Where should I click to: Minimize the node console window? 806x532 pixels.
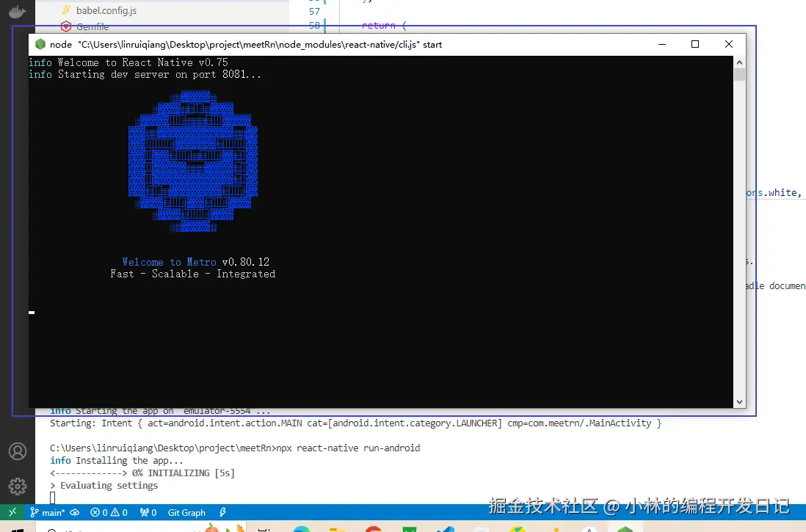662,44
